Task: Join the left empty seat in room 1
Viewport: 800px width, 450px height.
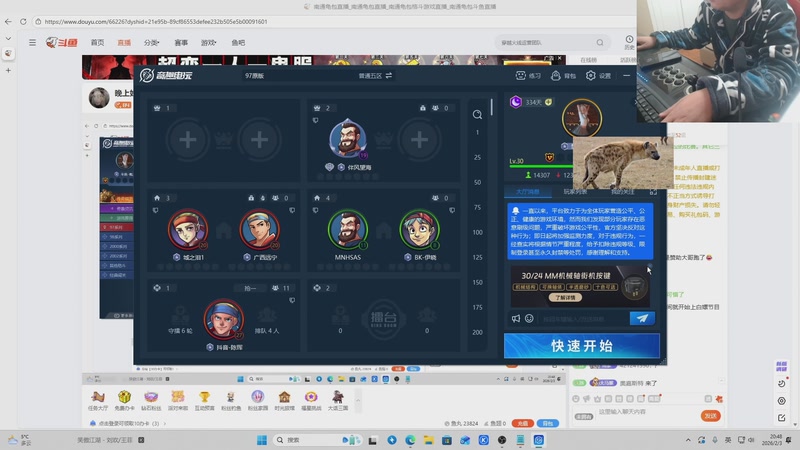Action: pyautogui.click(x=188, y=139)
